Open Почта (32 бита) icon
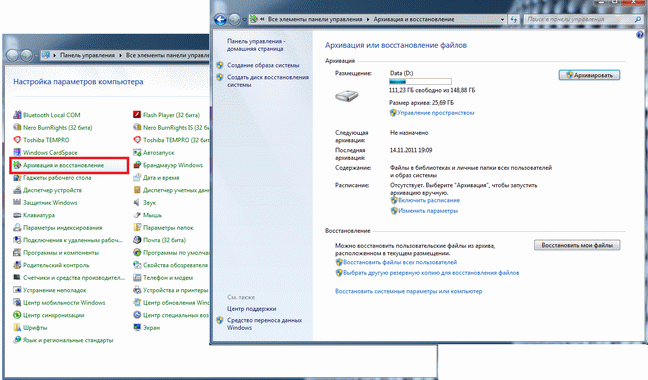 click(137, 240)
